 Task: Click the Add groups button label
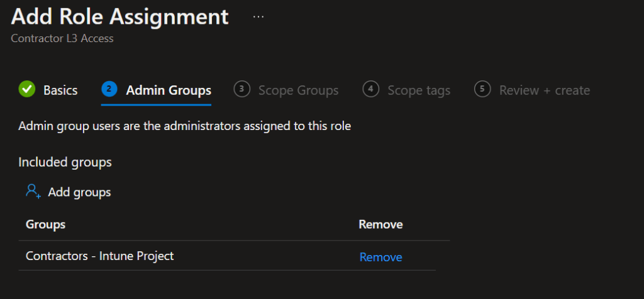click(79, 192)
